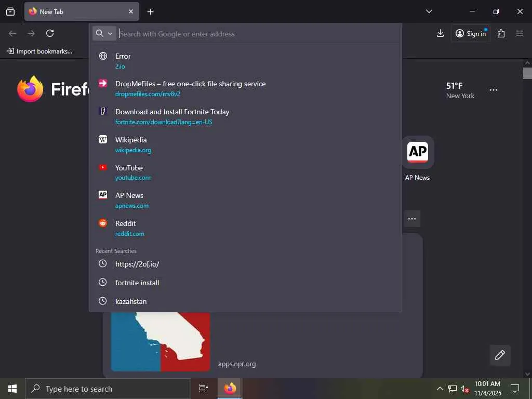The width and height of the screenshot is (532, 399).
Task: Open the Firefox tab overview icon
Action: 10,11
